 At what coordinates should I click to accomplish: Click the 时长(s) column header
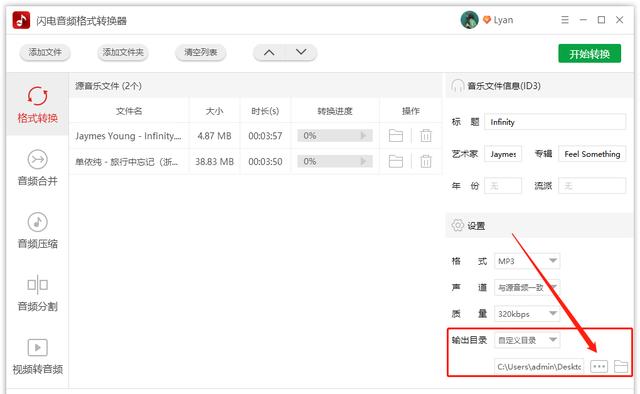tap(265, 111)
